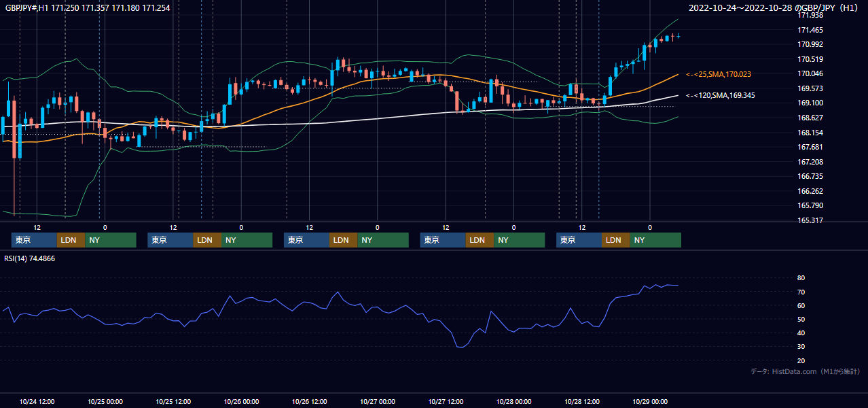Click the LDN session block above 10/28 12:00
The width and height of the screenshot is (868, 408).
pos(615,240)
